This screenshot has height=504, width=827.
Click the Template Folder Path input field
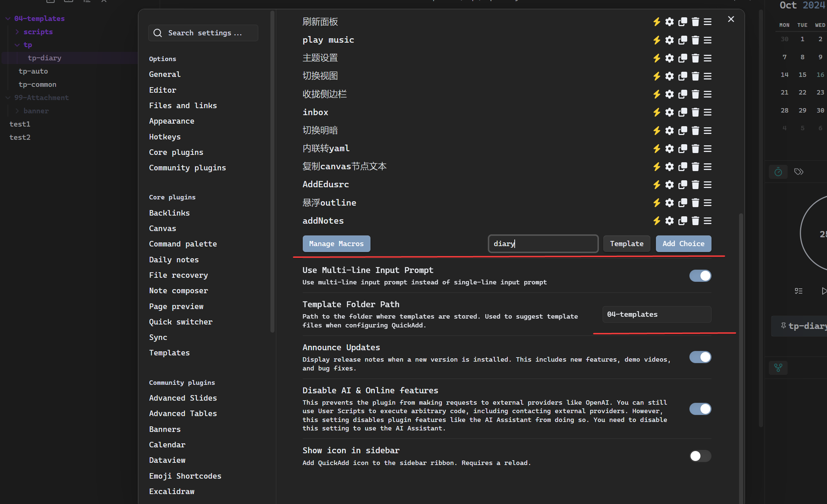pos(657,315)
